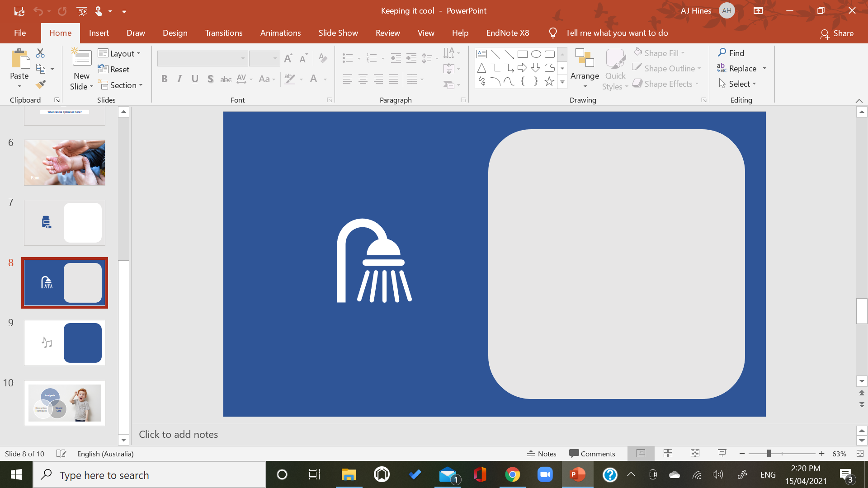Open the Arrange menu
868x488 pixels.
pyautogui.click(x=585, y=69)
